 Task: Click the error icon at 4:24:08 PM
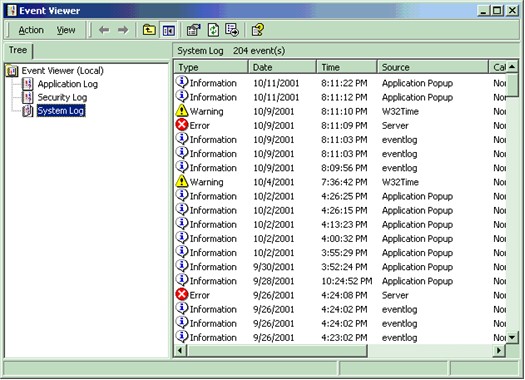tap(181, 295)
